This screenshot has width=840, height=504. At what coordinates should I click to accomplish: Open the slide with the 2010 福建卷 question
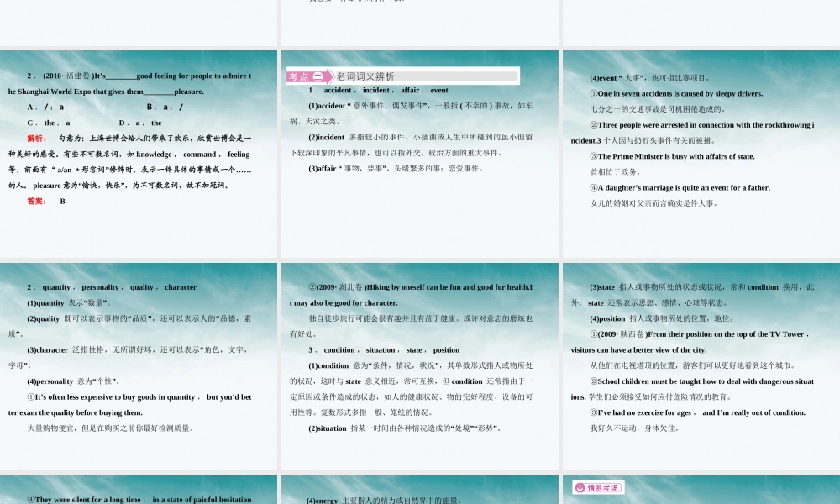[x=139, y=155]
